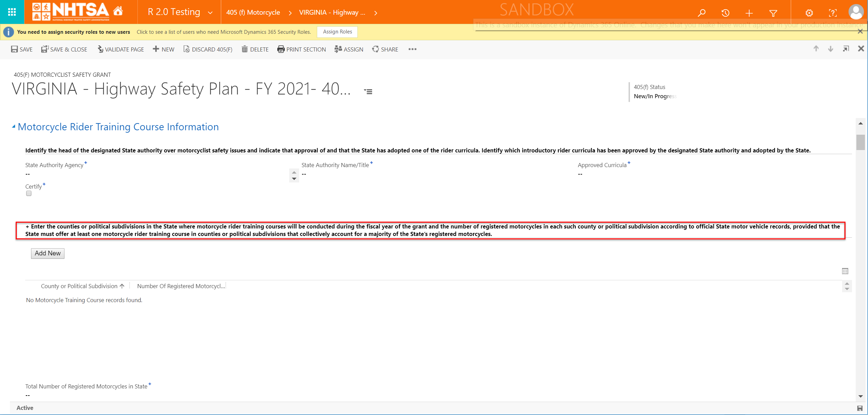Open the form sections list dropdown
The width and height of the screenshot is (868, 415).
coord(368,91)
